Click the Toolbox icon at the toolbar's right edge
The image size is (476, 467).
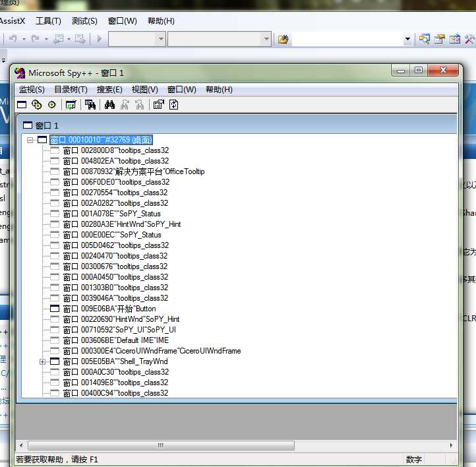(x=469, y=39)
